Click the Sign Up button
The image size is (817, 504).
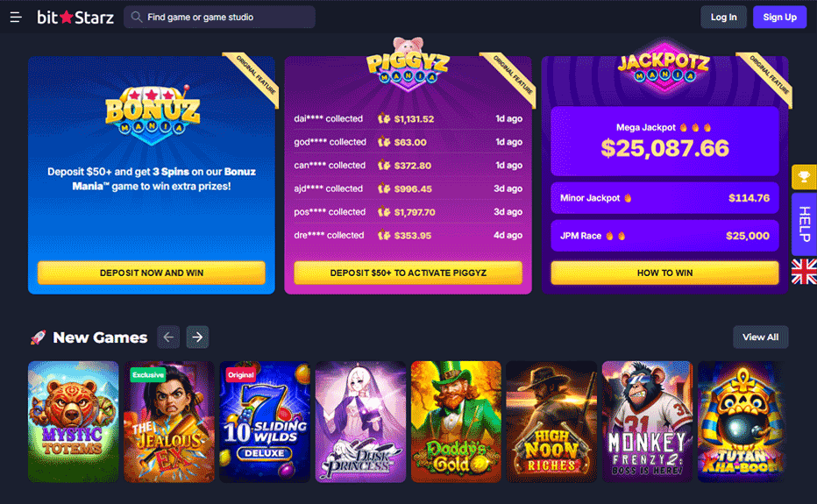coord(779,18)
